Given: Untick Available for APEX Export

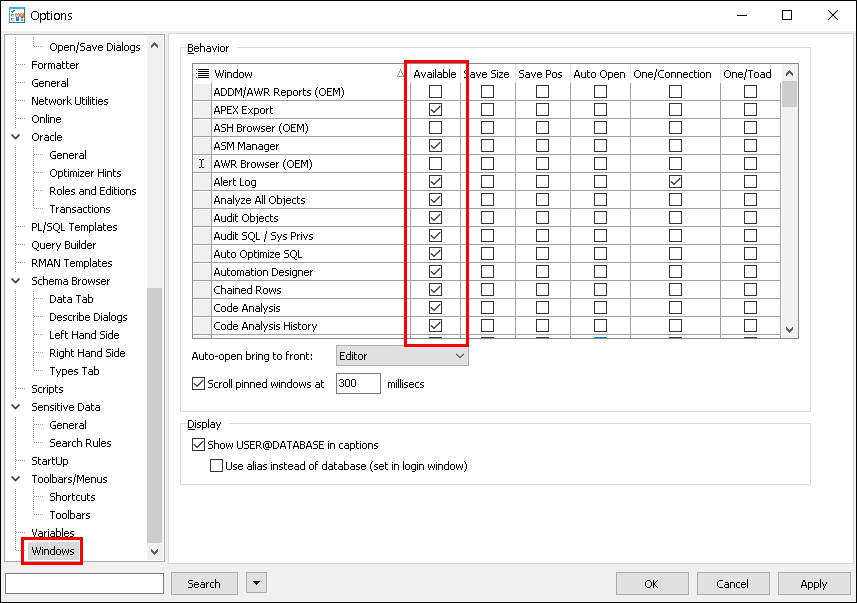Looking at the screenshot, I should pyautogui.click(x=435, y=110).
